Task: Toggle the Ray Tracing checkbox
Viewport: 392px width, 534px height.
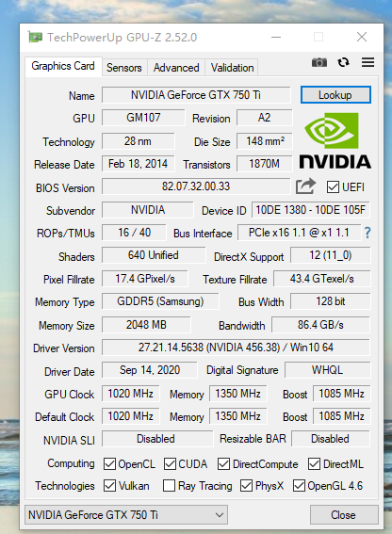Action: click(169, 486)
